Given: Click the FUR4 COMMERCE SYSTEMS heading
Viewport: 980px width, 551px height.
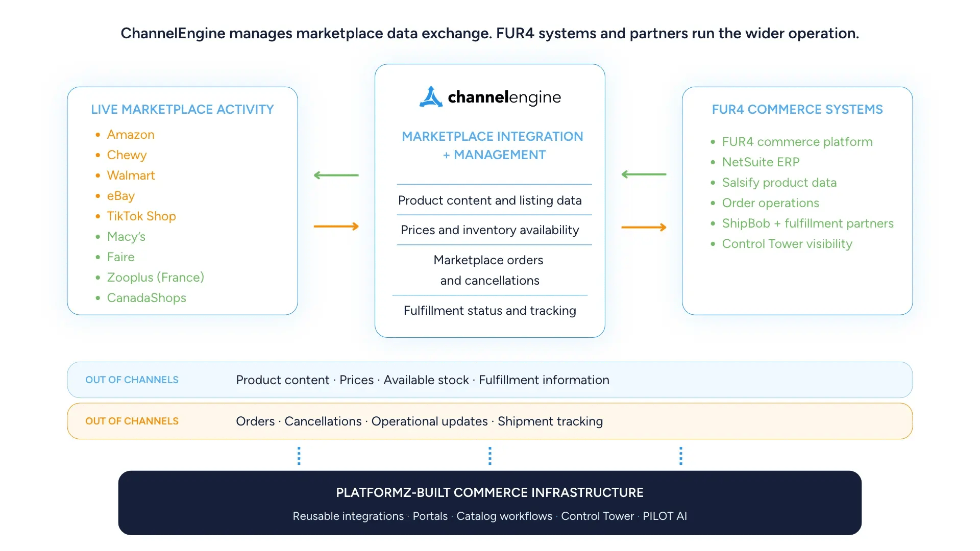Looking at the screenshot, I should (797, 110).
